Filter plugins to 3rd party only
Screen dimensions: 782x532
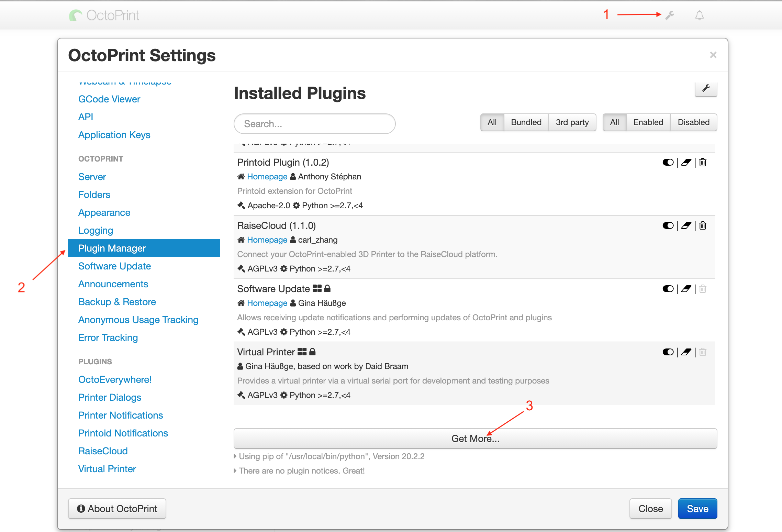[x=572, y=122]
